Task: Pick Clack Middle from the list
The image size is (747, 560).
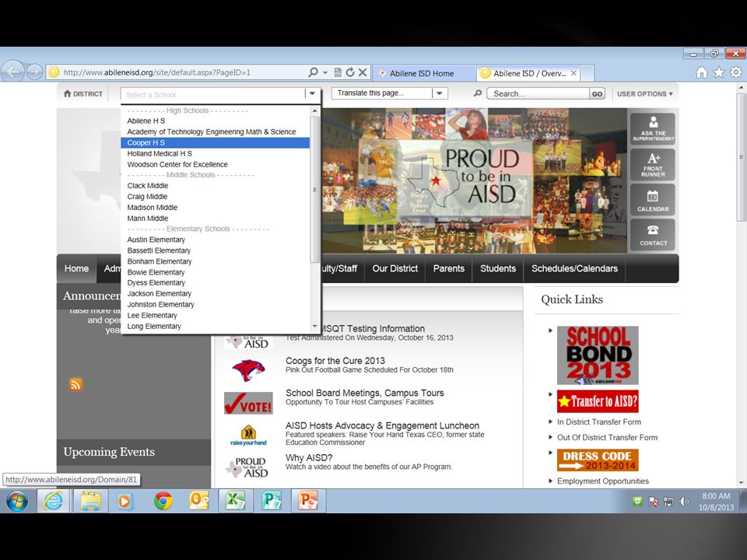Action: pos(148,186)
